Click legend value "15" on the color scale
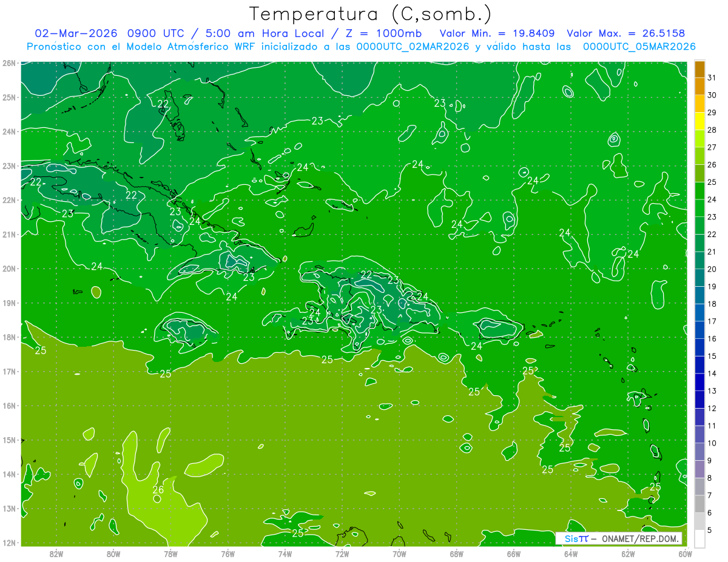Viewport: 728px width, 562px height. [712, 356]
